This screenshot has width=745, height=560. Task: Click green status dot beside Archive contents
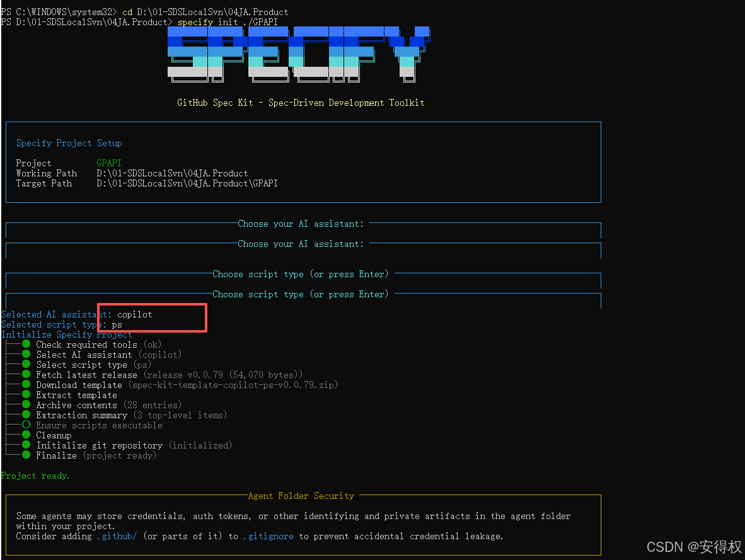coord(26,404)
